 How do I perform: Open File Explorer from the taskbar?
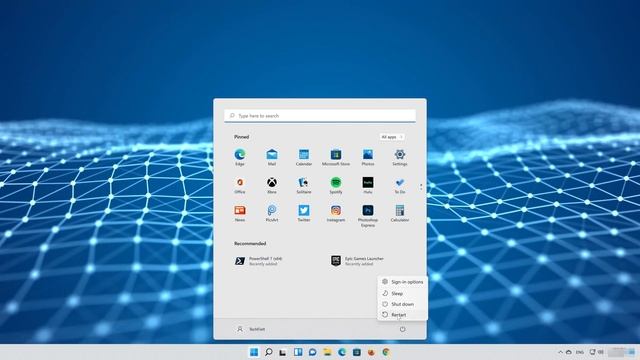pos(327,352)
